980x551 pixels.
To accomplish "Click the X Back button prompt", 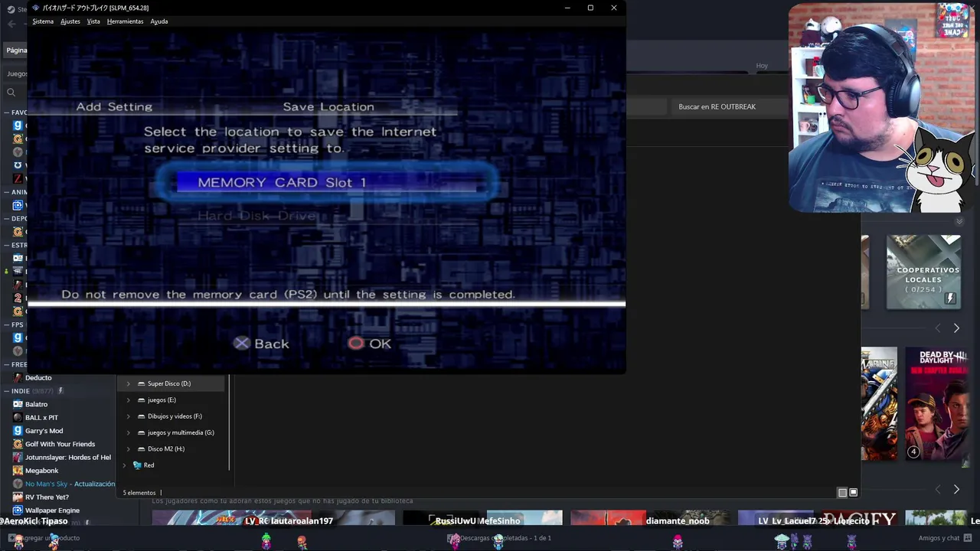I will coord(262,344).
